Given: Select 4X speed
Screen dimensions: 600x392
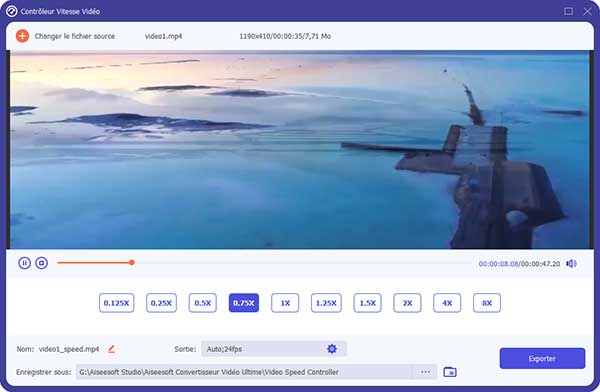Looking at the screenshot, I should tap(447, 303).
